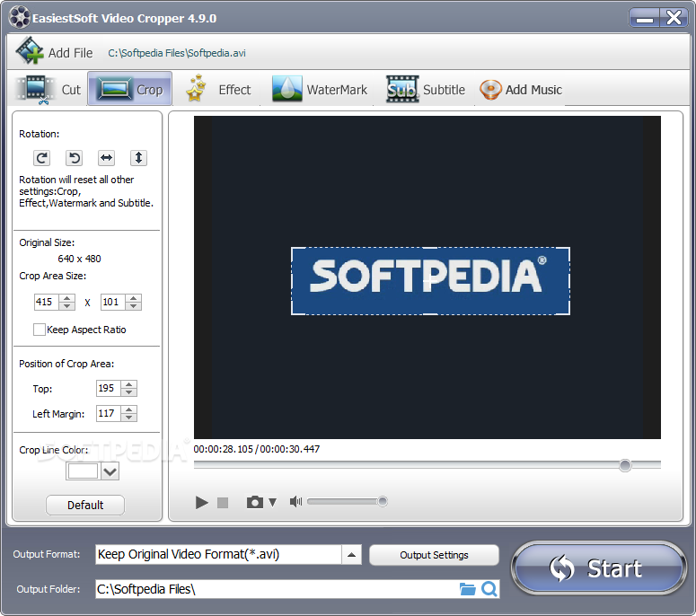696x616 pixels.
Task: Open the WaterMark tab
Action: point(320,89)
